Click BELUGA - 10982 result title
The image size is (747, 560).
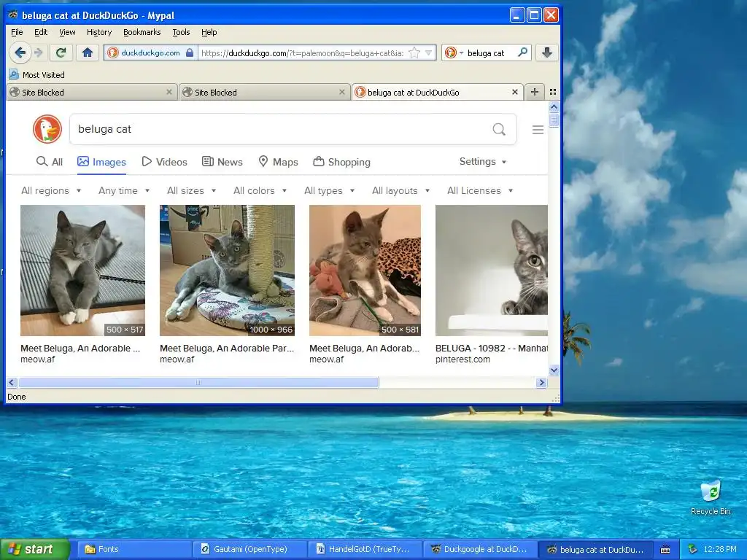pyautogui.click(x=492, y=348)
